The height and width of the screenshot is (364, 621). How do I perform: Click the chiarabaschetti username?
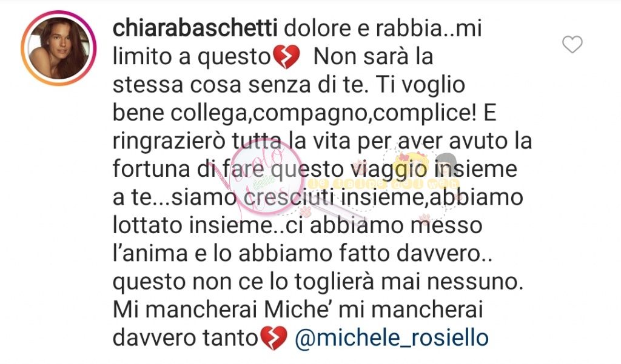[x=195, y=28]
